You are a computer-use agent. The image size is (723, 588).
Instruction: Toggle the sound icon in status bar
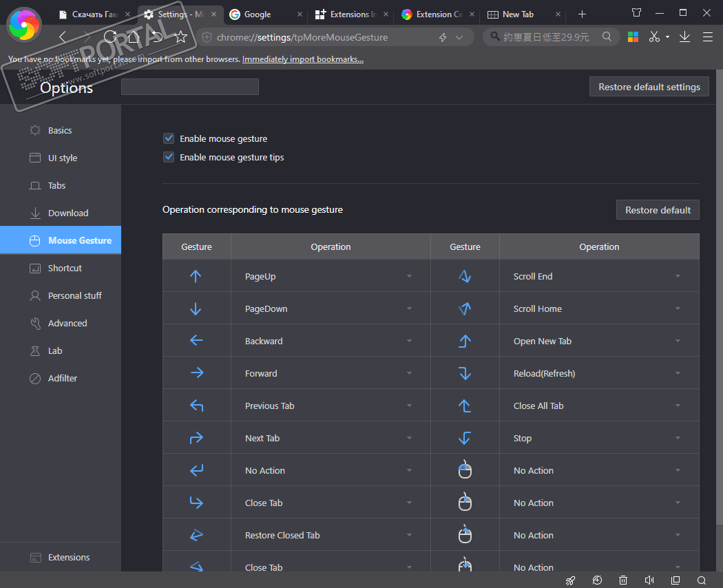click(x=649, y=580)
